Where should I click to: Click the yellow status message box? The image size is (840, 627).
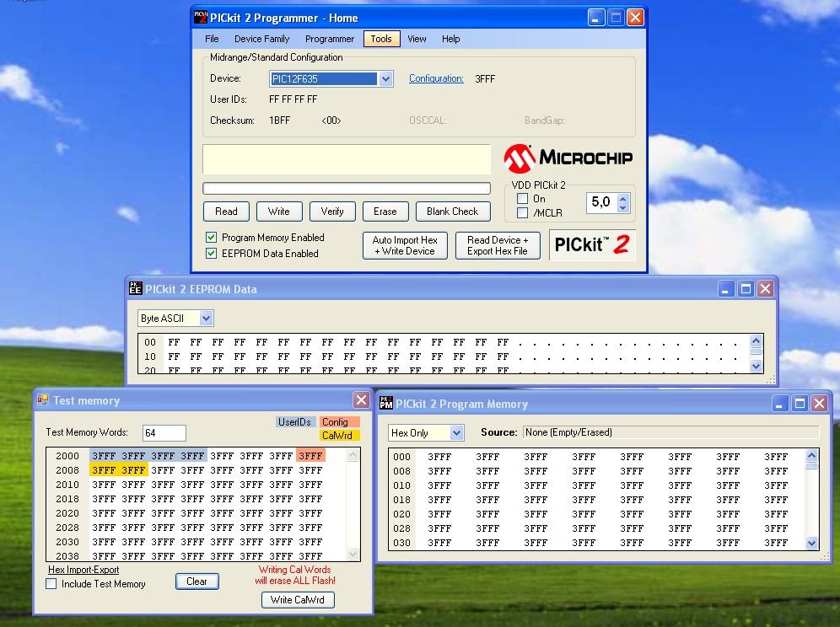(347, 159)
